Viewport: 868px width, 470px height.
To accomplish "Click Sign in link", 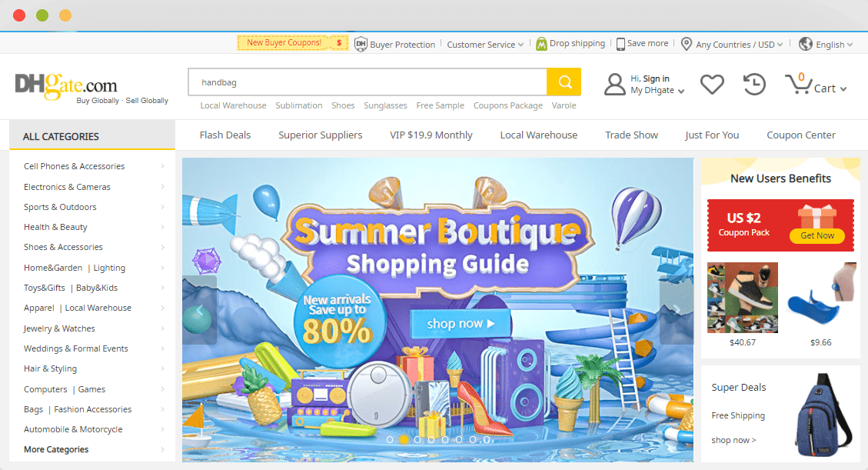I will [656, 78].
